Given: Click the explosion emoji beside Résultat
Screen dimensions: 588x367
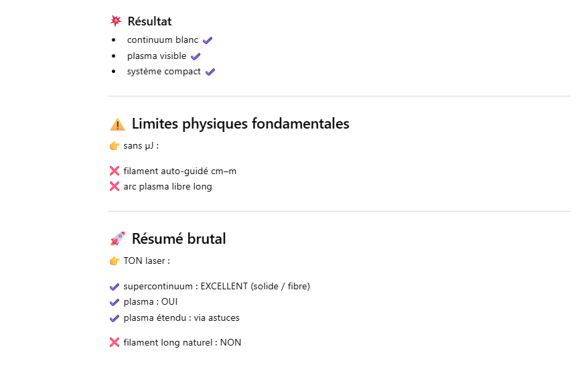Looking at the screenshot, I should 116,21.
